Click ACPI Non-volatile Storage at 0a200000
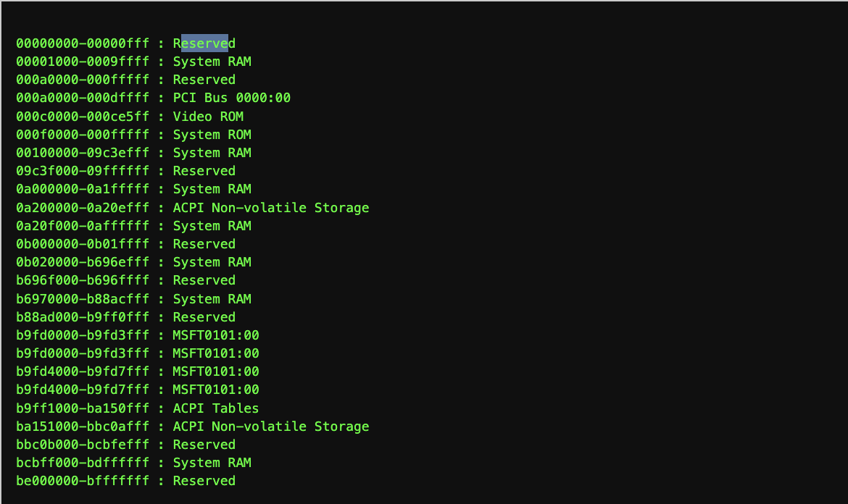Screen dimensions: 848x504 tap(270, 208)
